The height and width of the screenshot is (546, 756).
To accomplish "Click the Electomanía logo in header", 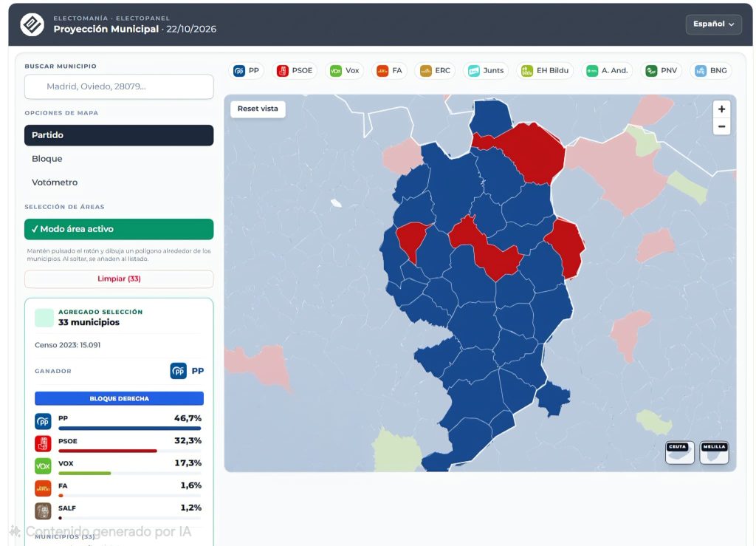I will click(x=32, y=24).
